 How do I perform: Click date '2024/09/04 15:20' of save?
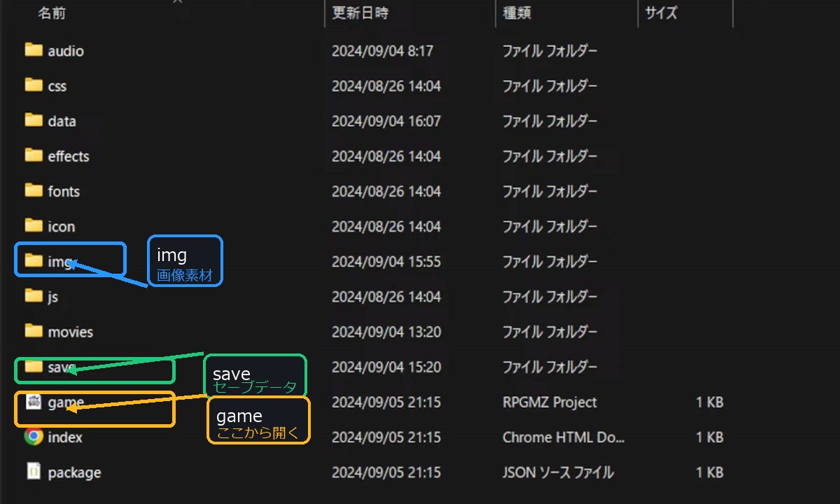386,367
